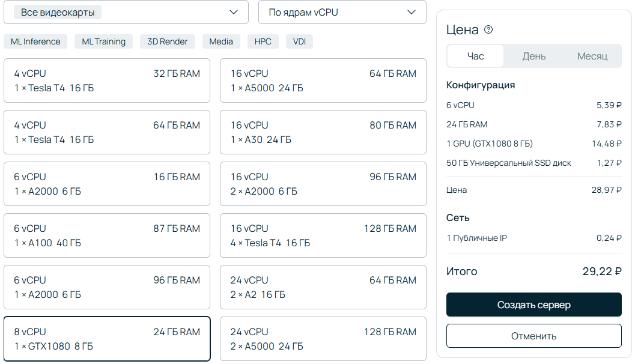Screen dimensions: 635x364
Task: Click the Отменить button
Action: [x=533, y=336]
